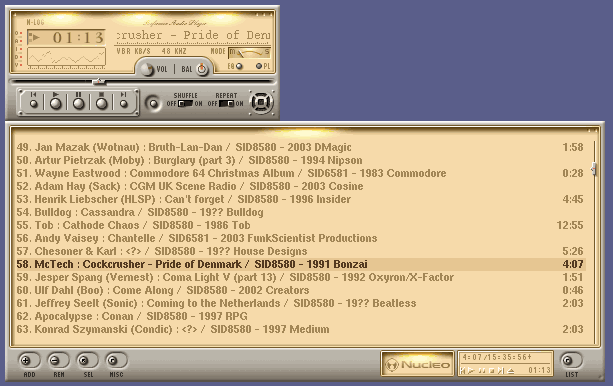Click the play knob button

point(56,104)
